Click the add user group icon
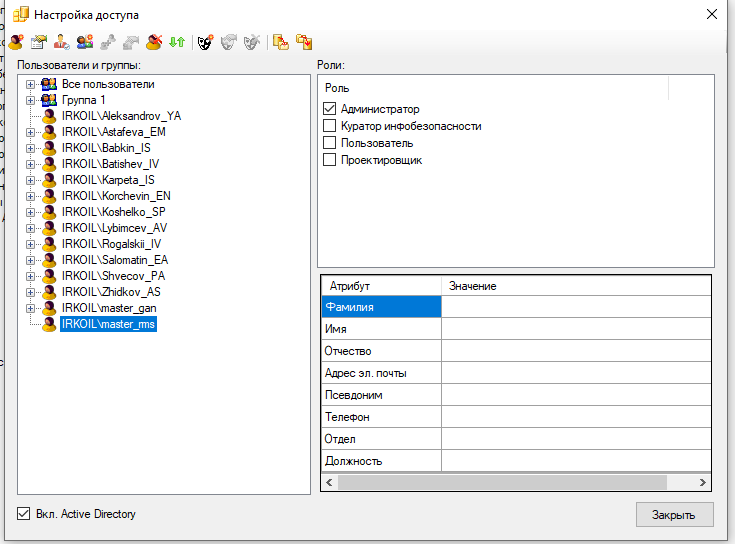 pos(85,42)
